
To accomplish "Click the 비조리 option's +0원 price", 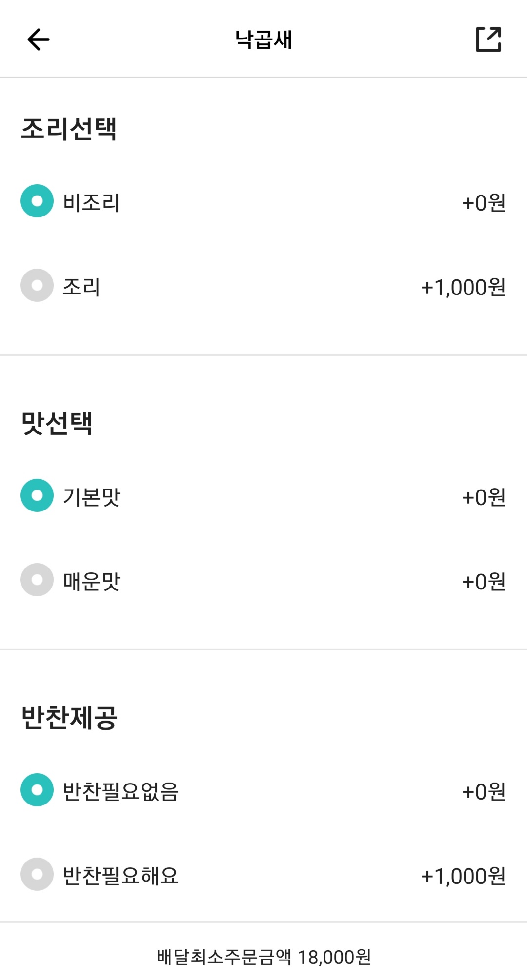I will pos(484,203).
